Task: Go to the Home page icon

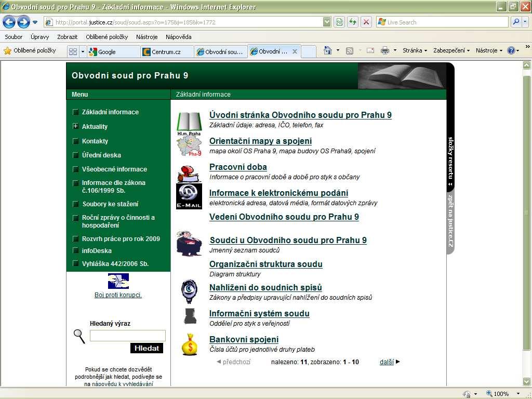Action: 327,50
